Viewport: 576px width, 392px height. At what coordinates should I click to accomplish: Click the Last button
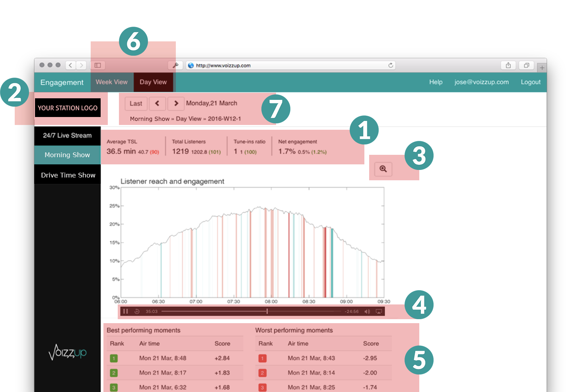point(136,103)
